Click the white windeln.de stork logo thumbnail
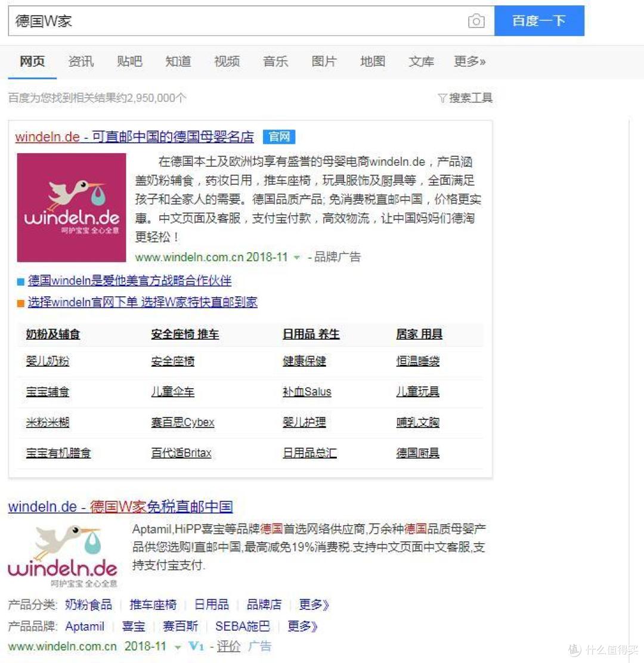 63,556
